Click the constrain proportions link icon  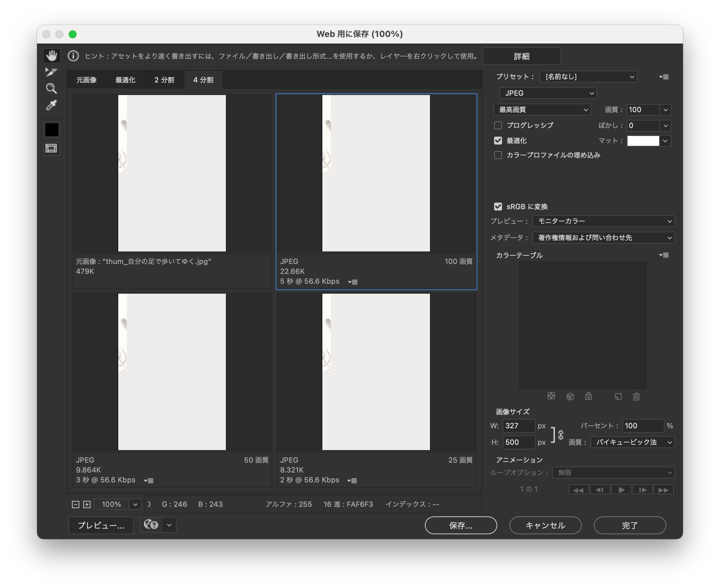pyautogui.click(x=561, y=435)
